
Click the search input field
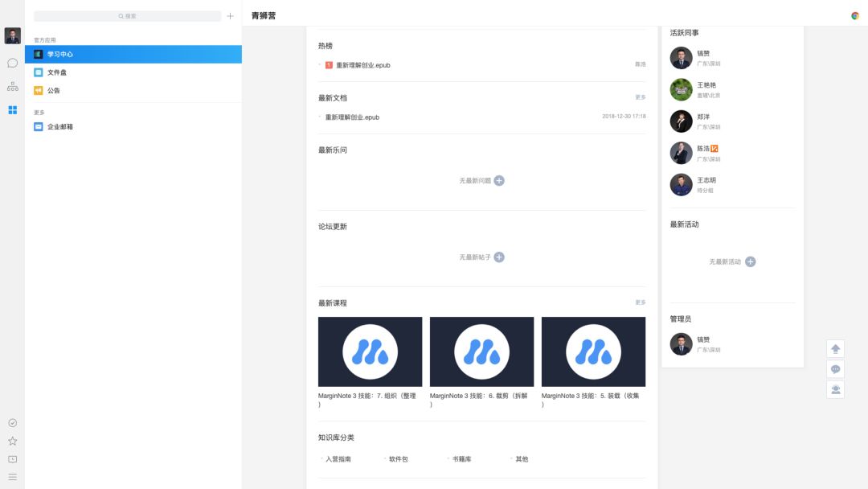[x=127, y=16]
